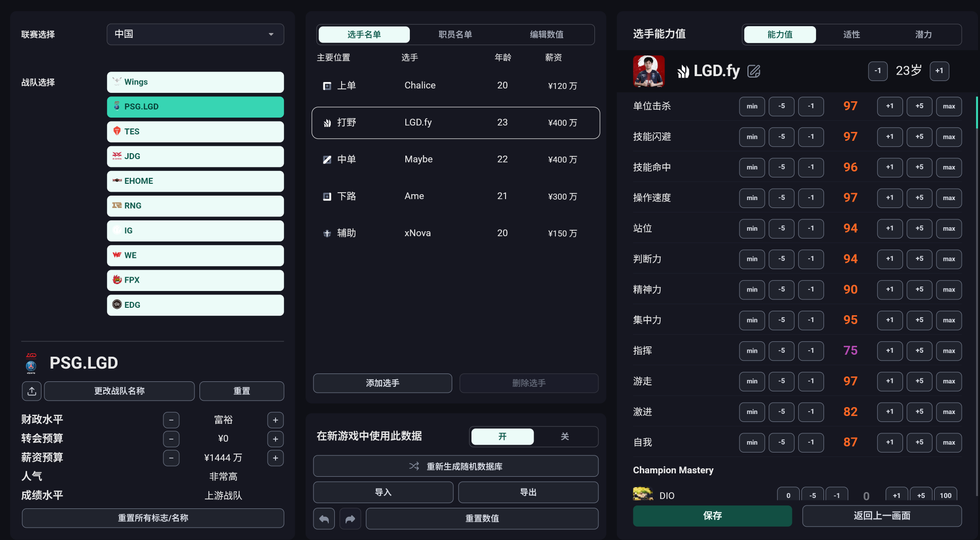Click the LGD.fy player portrait
Image resolution: width=980 pixels, height=540 pixels.
tap(649, 71)
